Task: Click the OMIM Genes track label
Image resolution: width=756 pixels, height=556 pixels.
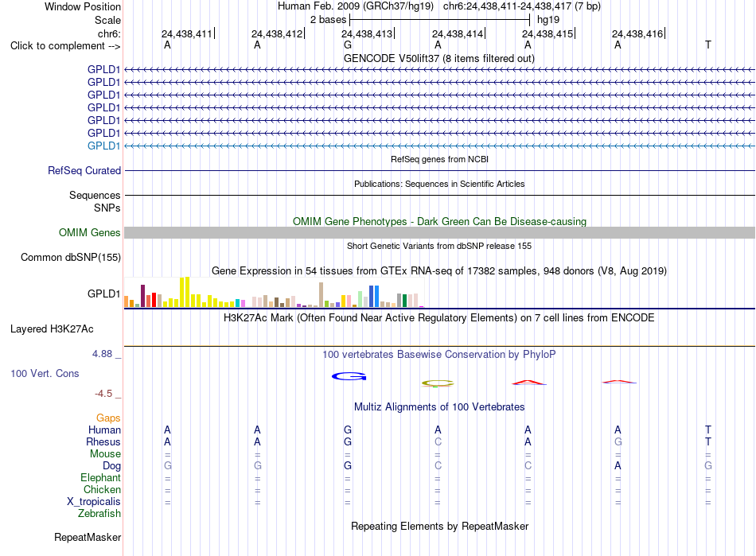Action: pos(90,233)
